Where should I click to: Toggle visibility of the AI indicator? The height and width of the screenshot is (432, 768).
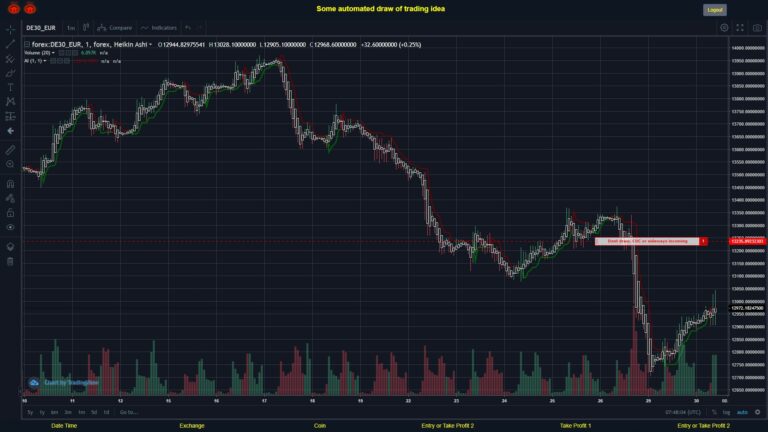pos(53,61)
